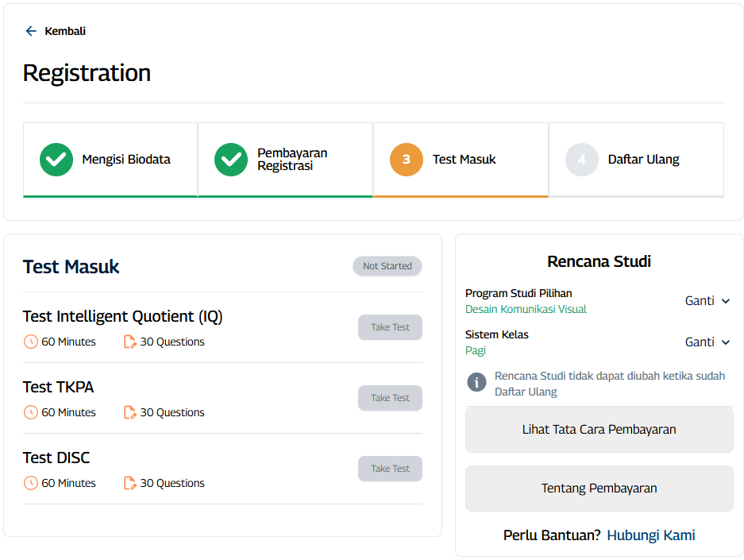
Task: Click the green checkmark for Pembayaran Registrasi
Action: pos(231,160)
